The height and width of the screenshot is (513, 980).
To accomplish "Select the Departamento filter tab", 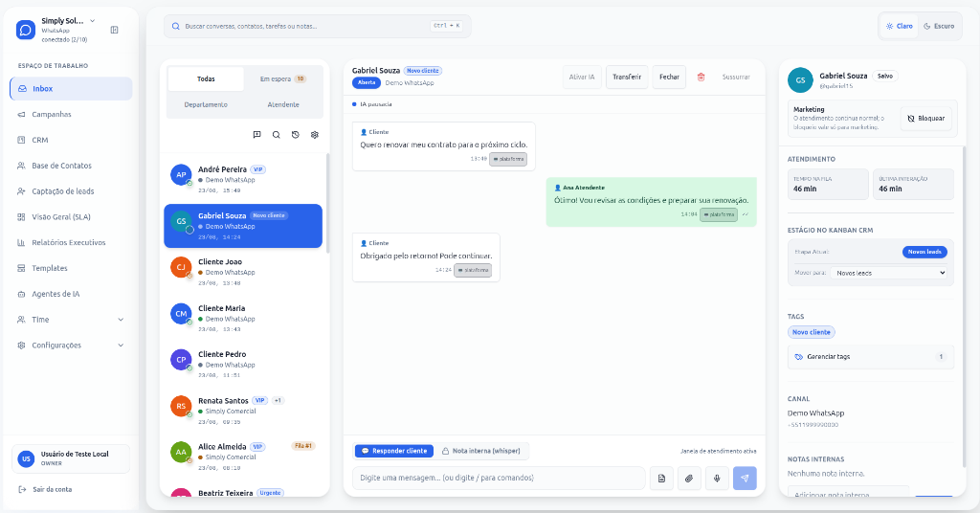I will [x=207, y=104].
